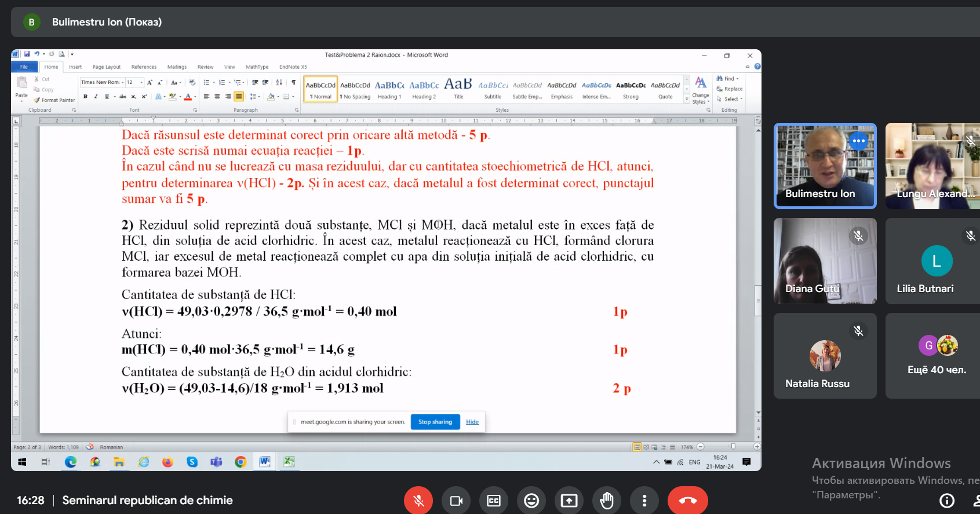Switch to the Page Layout tab

click(x=107, y=67)
